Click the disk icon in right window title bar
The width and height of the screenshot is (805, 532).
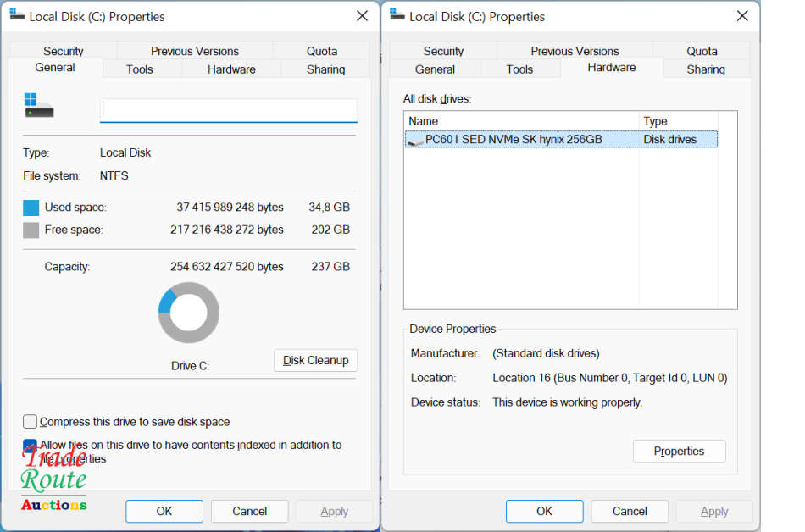[397, 15]
